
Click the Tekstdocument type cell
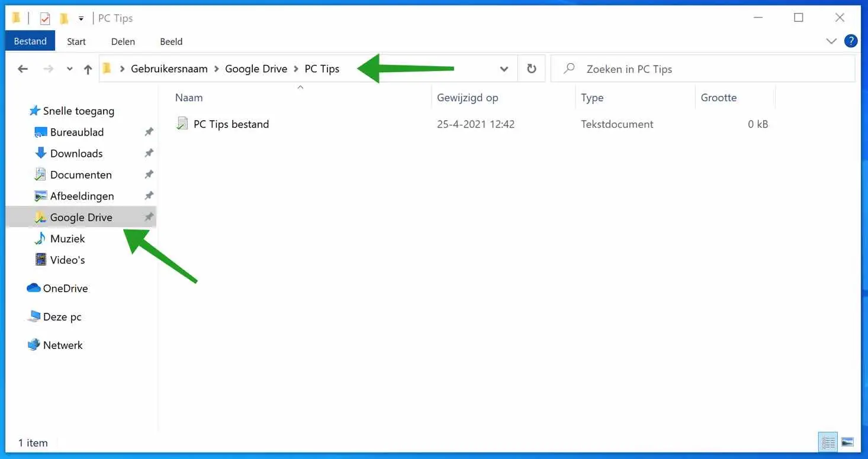pyautogui.click(x=617, y=124)
